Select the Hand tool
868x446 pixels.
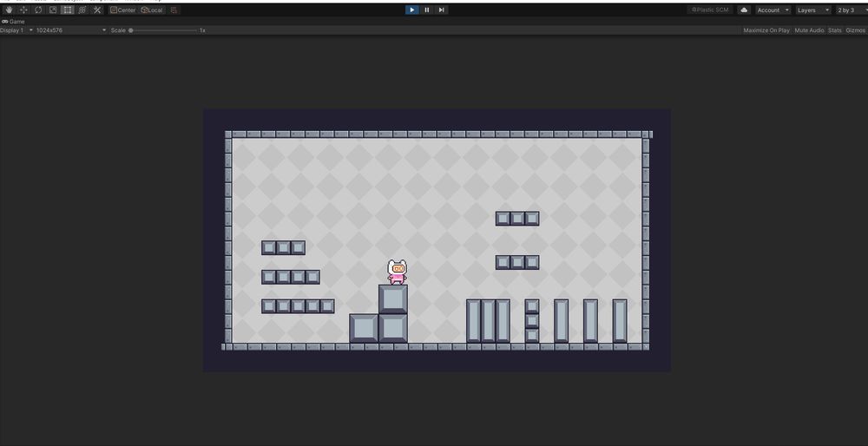pyautogui.click(x=9, y=10)
